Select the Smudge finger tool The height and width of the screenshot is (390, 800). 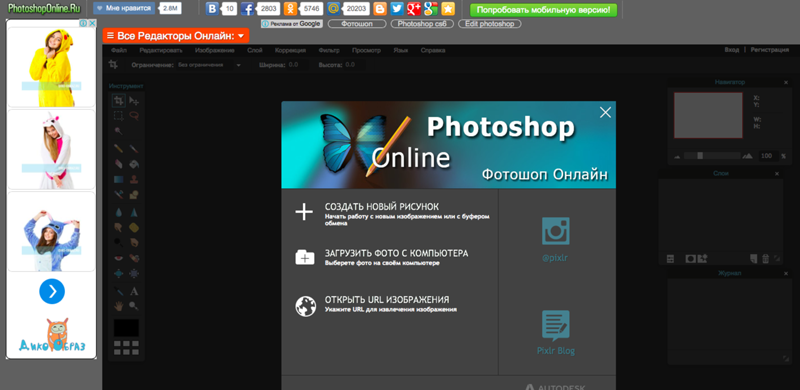(x=118, y=228)
